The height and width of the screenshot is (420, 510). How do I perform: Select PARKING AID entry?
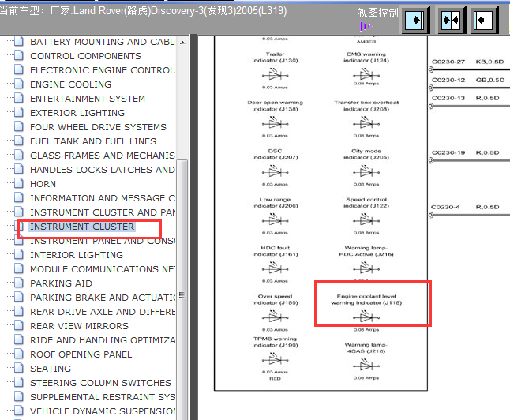point(61,283)
